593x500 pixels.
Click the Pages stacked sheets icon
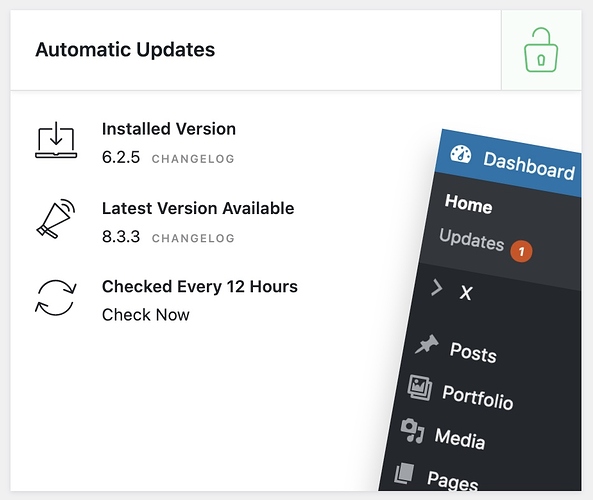(x=404, y=473)
